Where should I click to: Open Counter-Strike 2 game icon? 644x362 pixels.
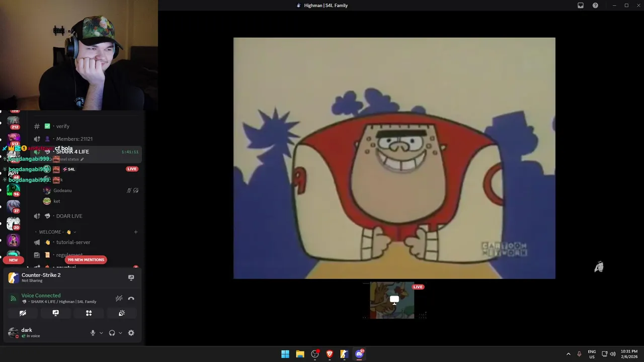coord(13,278)
